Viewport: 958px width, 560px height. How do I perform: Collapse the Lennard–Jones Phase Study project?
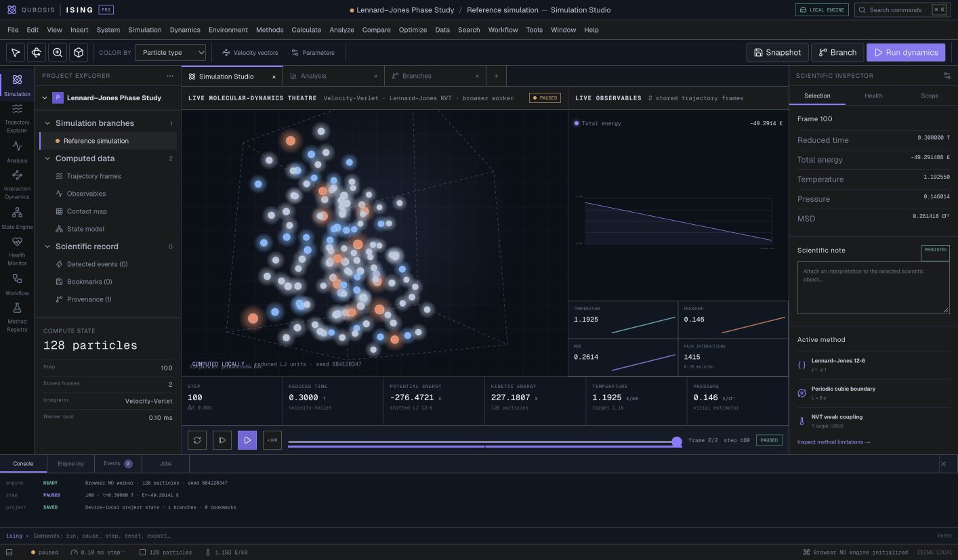45,98
